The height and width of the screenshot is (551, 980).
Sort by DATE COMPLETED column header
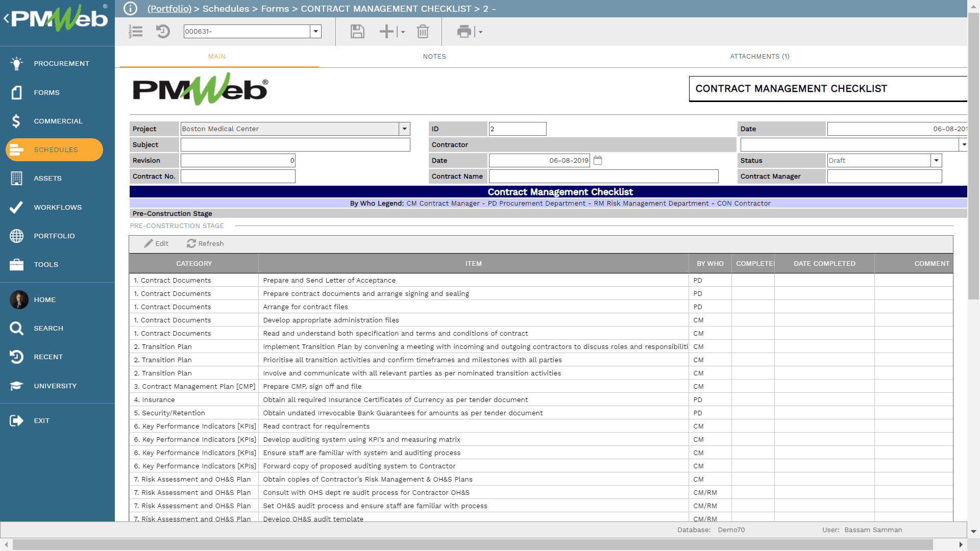(x=824, y=264)
